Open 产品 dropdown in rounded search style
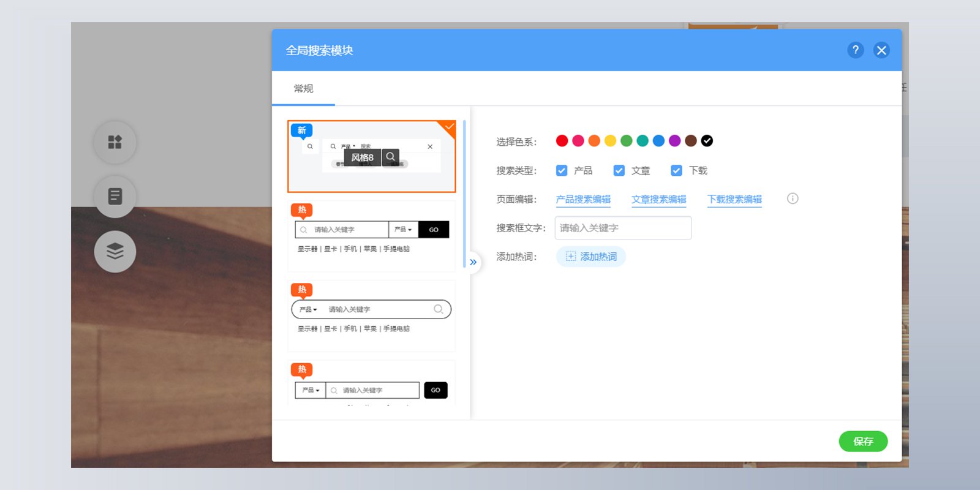This screenshot has width=980, height=490. pyautogui.click(x=308, y=309)
